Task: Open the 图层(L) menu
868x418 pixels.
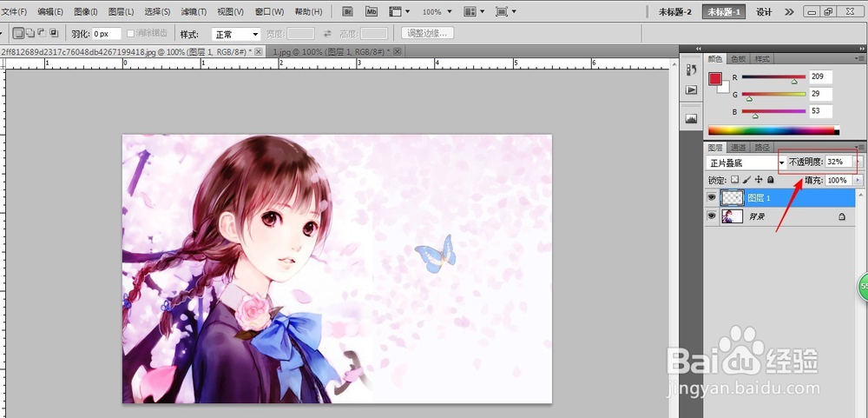Action: (122, 11)
